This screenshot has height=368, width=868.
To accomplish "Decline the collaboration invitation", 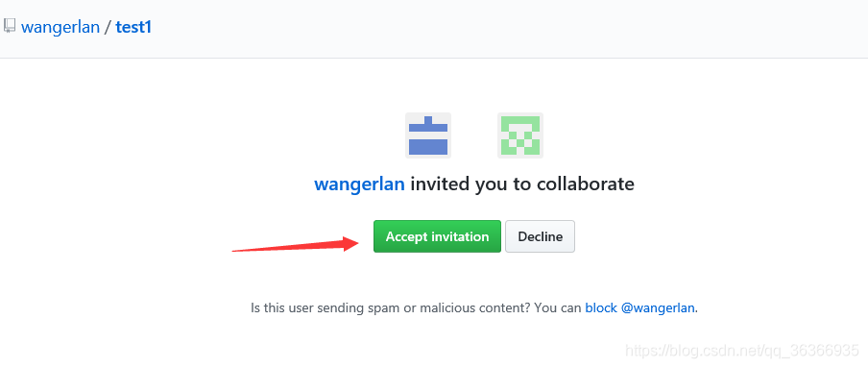I will 541,236.
